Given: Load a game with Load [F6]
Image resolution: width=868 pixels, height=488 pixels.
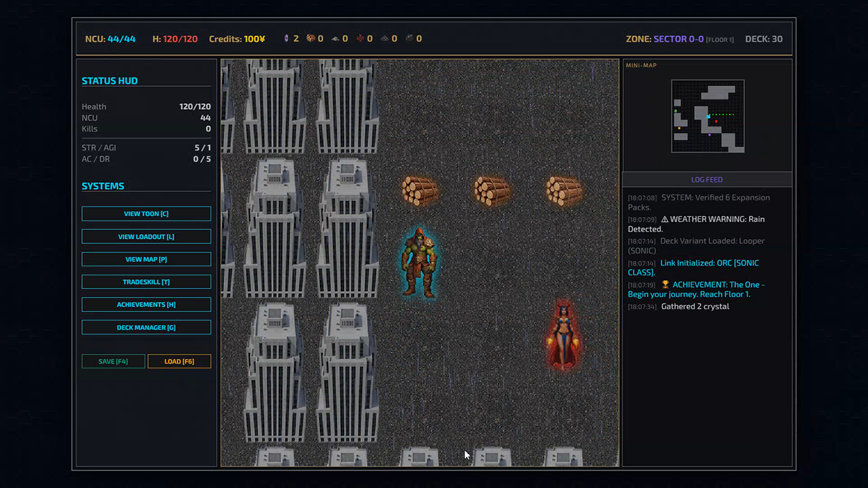Looking at the screenshot, I should point(179,361).
